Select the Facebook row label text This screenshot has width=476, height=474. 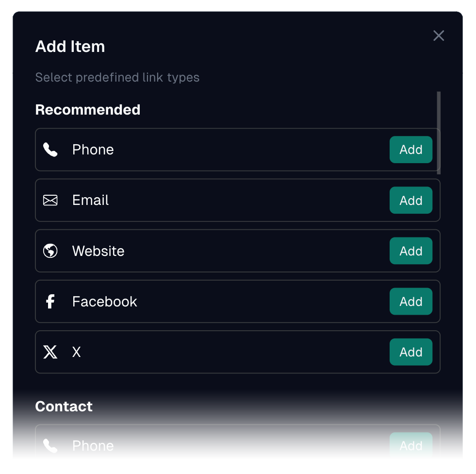104,302
